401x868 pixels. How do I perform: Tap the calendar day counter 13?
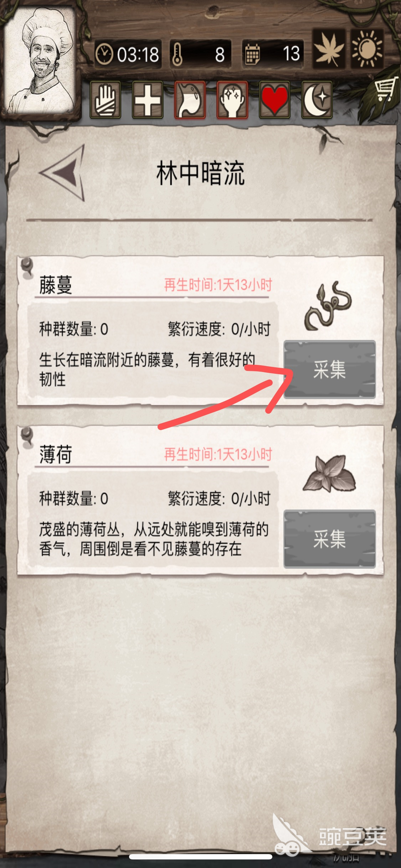(x=273, y=54)
